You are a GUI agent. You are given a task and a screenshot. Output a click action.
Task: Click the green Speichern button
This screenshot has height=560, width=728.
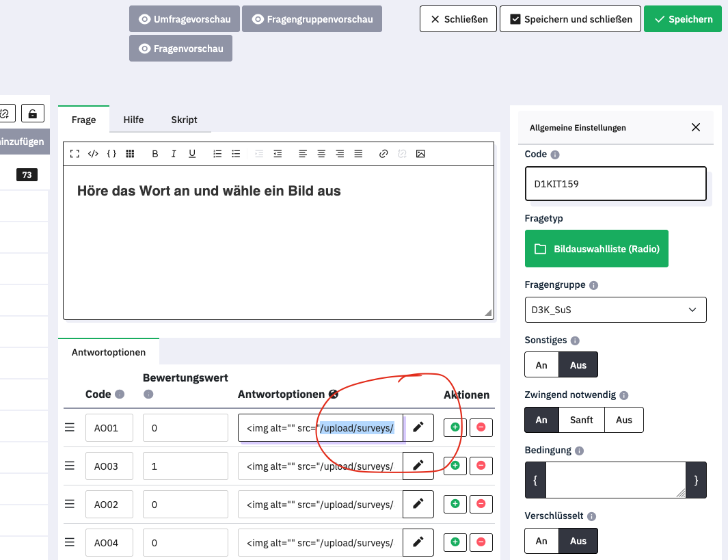tap(682, 19)
